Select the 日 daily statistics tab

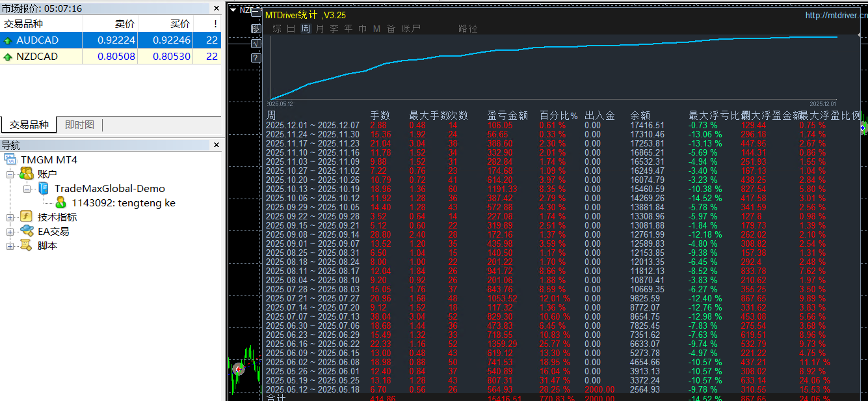291,29
